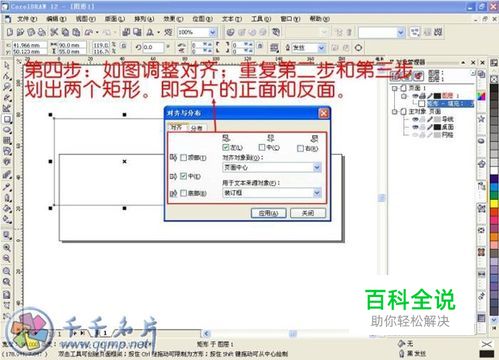
Task: Click the Import icon in standard toolbar
Action: point(126,32)
